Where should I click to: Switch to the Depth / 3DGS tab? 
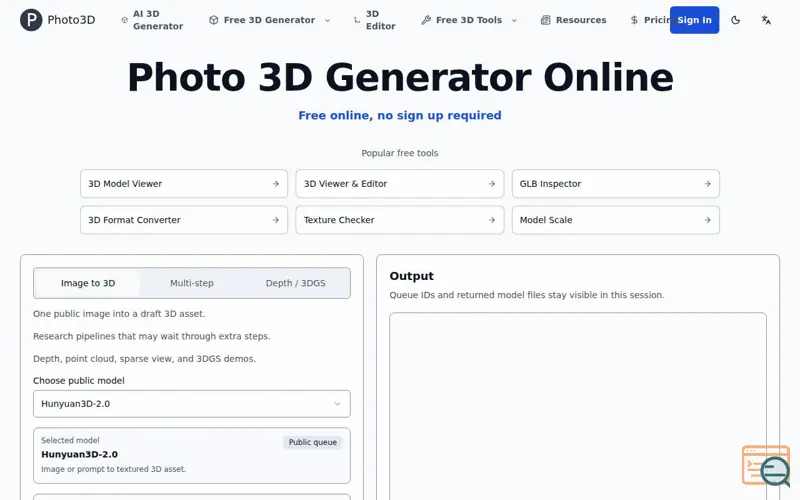pos(295,283)
